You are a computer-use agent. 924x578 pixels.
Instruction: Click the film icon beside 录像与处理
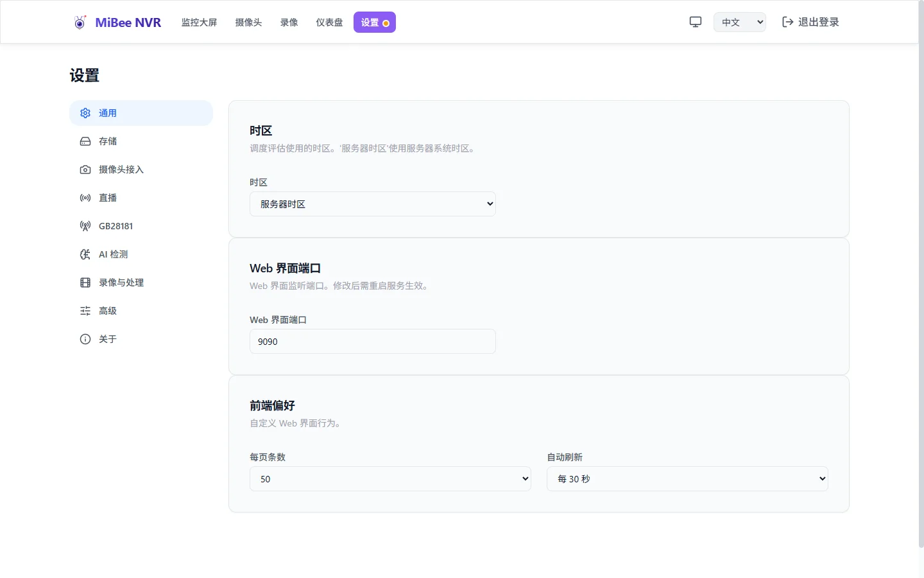pyautogui.click(x=85, y=283)
